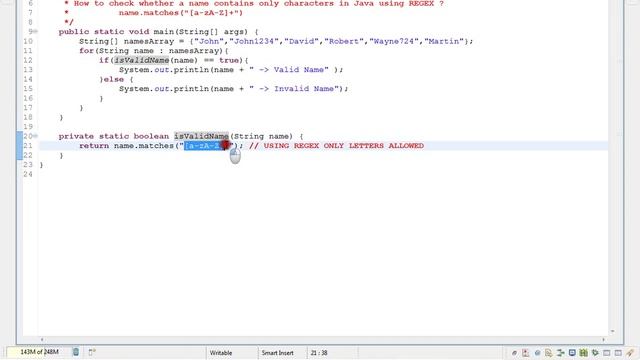Click the else keyword on line 14
Image resolution: width=640 pixels, height=360 pixels.
(113, 79)
